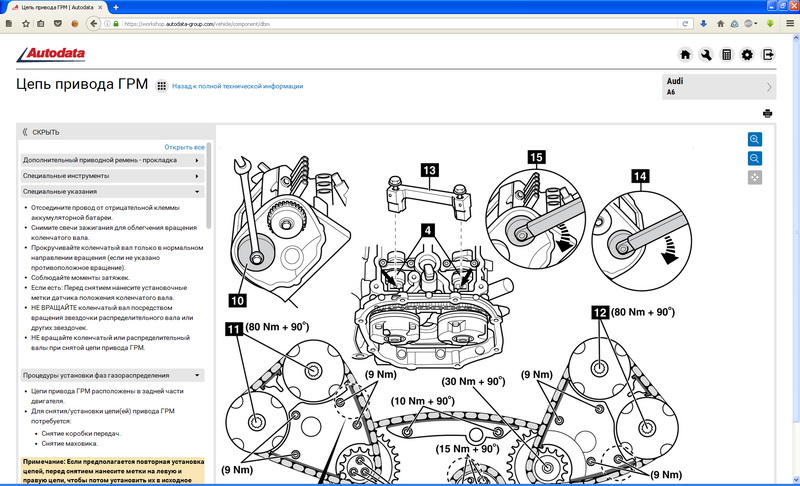Expand the 'Специальные инструменты' section
The height and width of the screenshot is (486, 800).
[110, 175]
